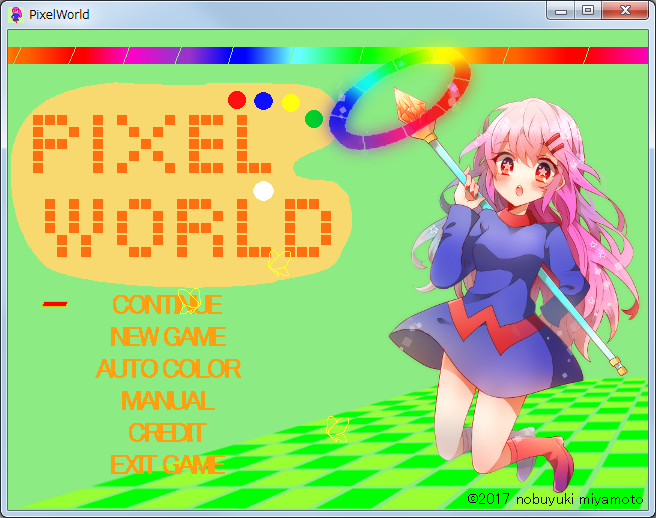Click the white paint dot on palette
The width and height of the screenshot is (657, 518).
[264, 191]
